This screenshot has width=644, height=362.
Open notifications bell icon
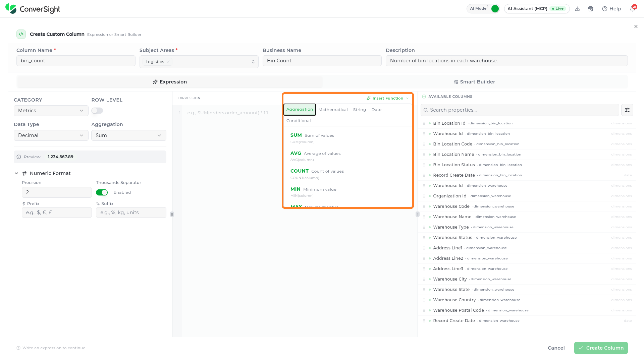pos(633,9)
